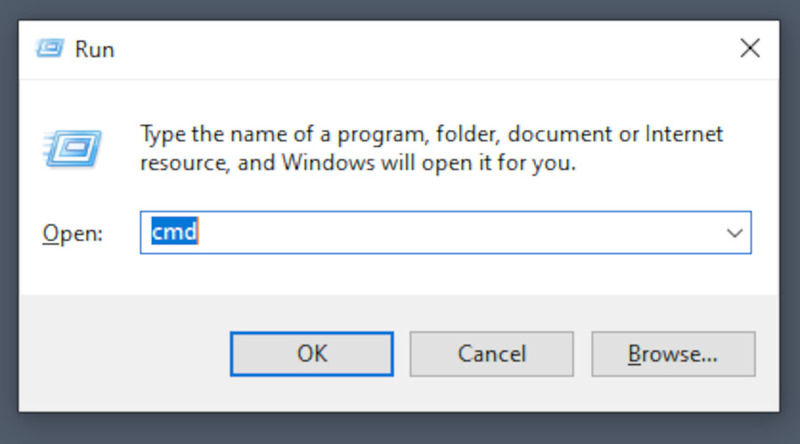
Task: Click the word "resource" in the description
Action: pyautogui.click(x=180, y=162)
